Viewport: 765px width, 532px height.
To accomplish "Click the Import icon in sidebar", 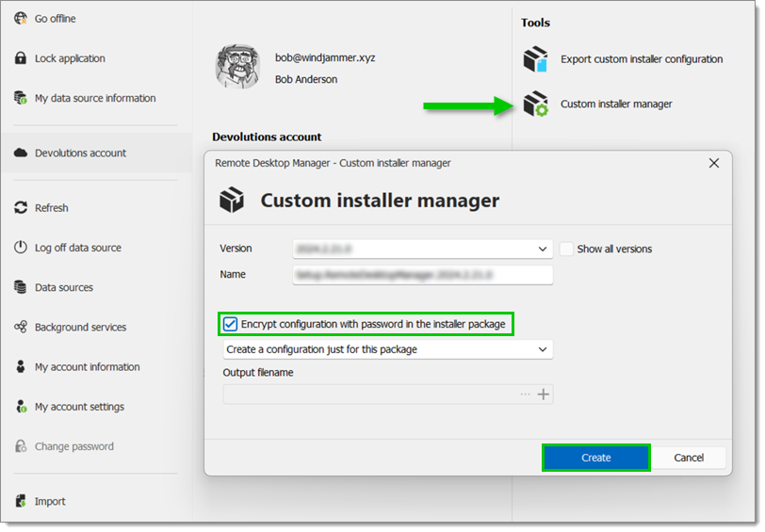I will [x=21, y=501].
